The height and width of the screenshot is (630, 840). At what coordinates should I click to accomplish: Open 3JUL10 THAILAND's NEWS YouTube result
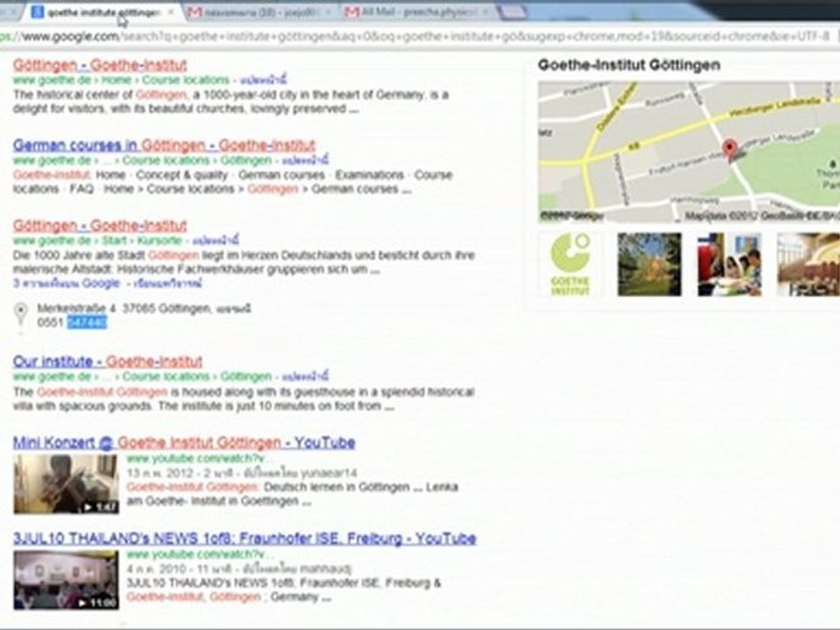click(244, 538)
